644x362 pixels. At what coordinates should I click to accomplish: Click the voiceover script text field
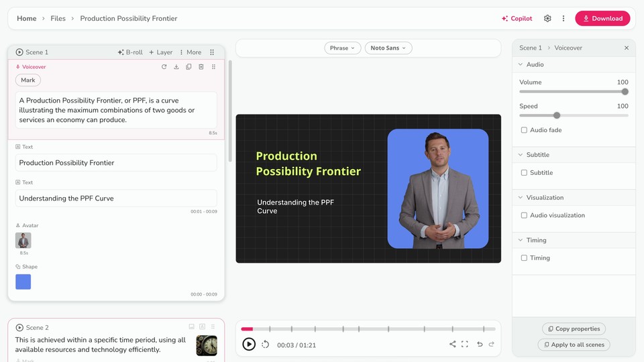[x=116, y=110]
